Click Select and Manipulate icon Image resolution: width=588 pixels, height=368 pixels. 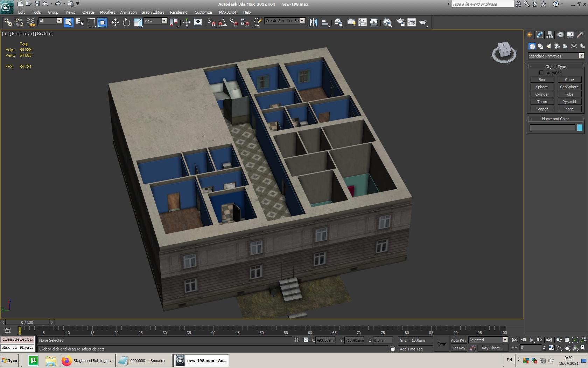tap(187, 22)
